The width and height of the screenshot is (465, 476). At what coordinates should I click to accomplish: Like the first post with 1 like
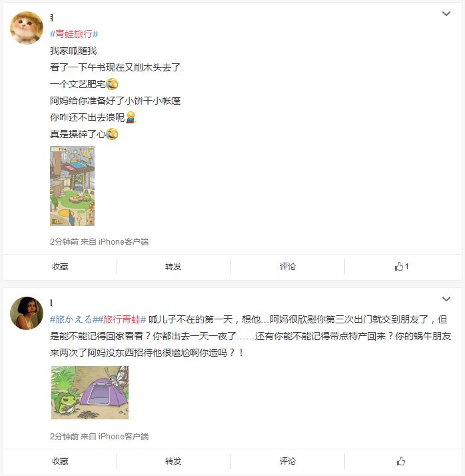(401, 267)
